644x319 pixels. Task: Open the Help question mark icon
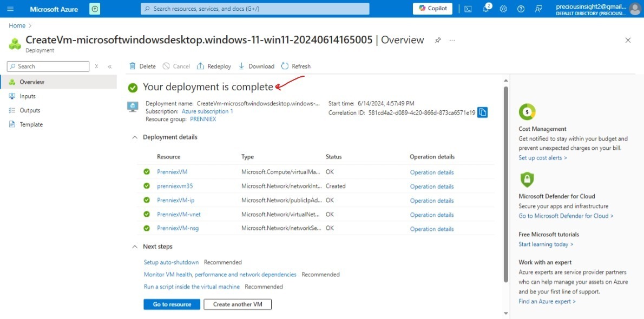[x=521, y=9]
